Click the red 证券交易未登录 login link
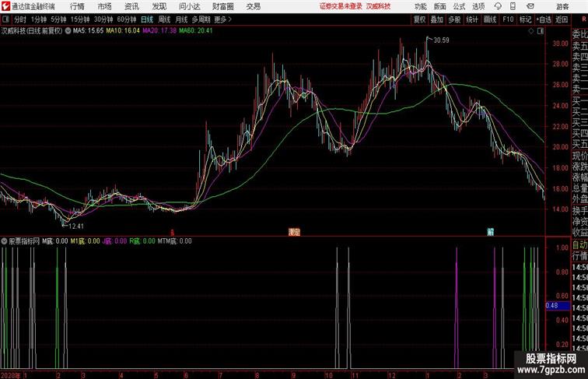588x379 pixels. coord(341,6)
